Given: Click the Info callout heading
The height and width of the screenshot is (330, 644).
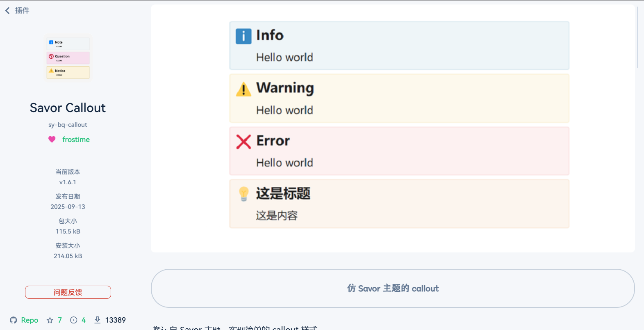Looking at the screenshot, I should click(x=270, y=35).
